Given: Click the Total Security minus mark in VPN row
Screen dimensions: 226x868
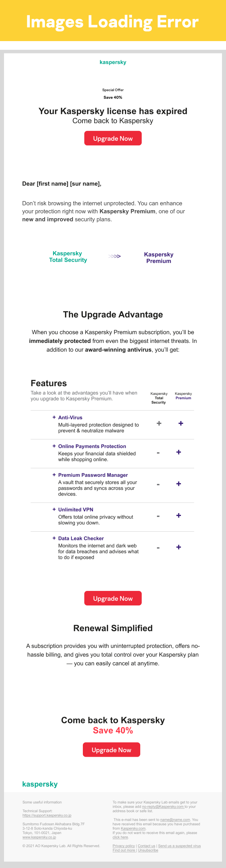Looking at the screenshot, I should [x=158, y=516].
